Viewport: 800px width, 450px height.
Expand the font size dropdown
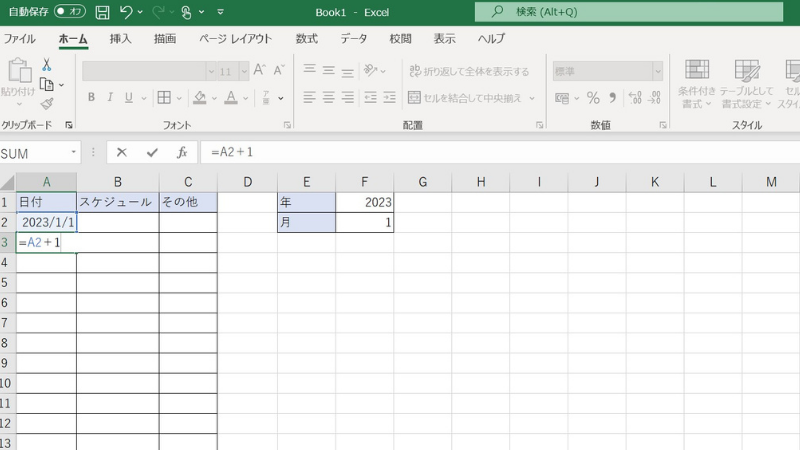242,71
